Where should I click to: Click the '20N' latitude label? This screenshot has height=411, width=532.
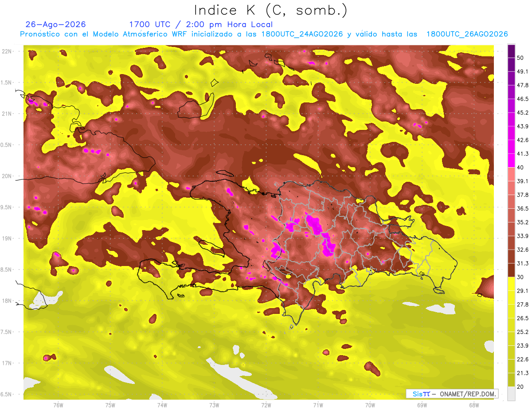click(8, 176)
